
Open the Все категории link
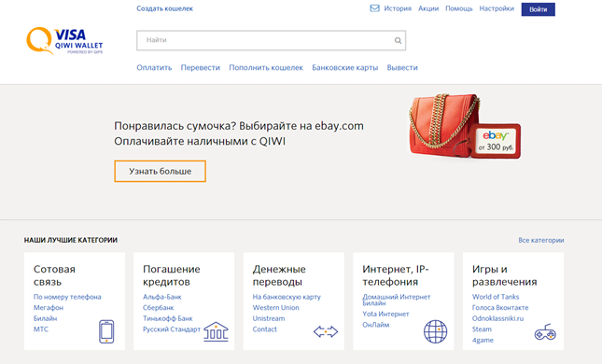click(x=541, y=240)
